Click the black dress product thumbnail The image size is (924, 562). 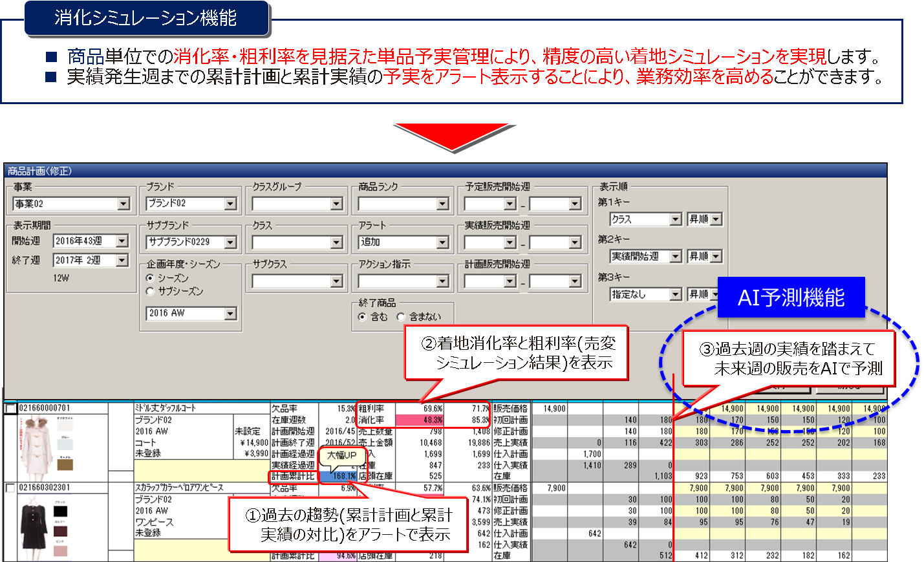tap(34, 527)
